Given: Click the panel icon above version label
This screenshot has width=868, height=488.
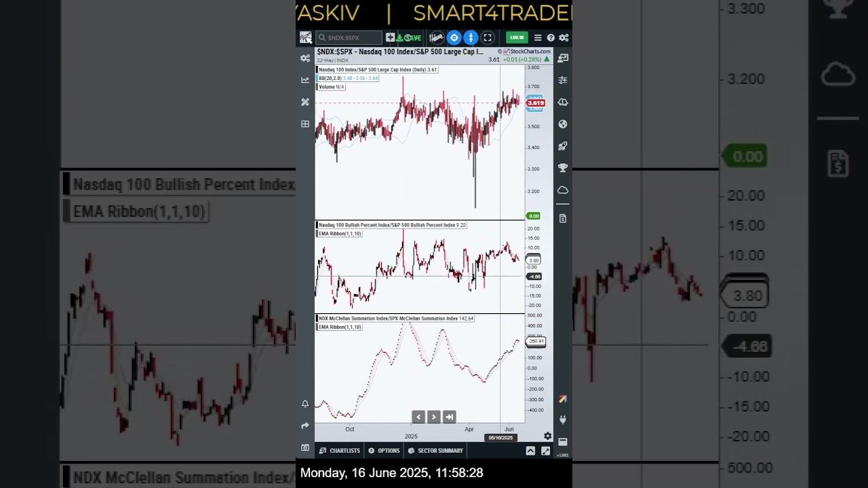Looking at the screenshot, I should tap(563, 442).
